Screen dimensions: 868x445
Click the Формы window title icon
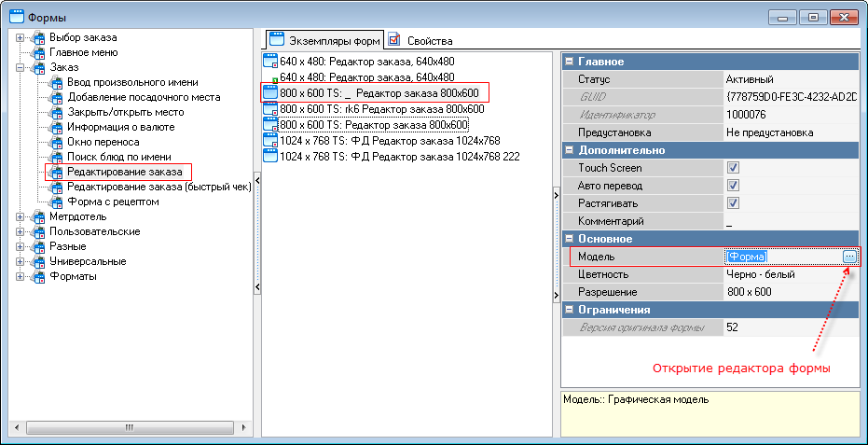16,15
